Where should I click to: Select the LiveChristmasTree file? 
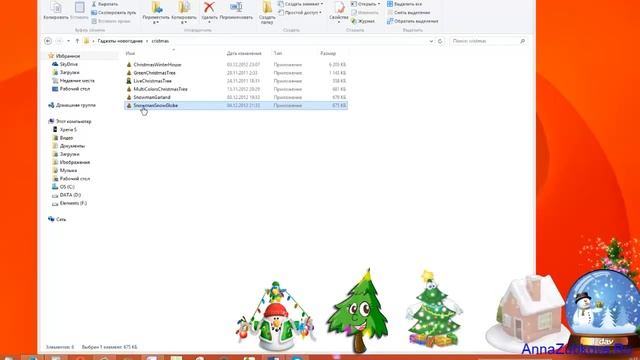(236, 81)
